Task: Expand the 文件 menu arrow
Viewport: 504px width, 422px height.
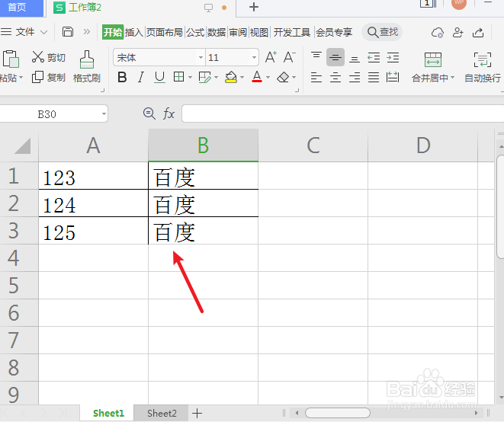Action: [x=43, y=32]
